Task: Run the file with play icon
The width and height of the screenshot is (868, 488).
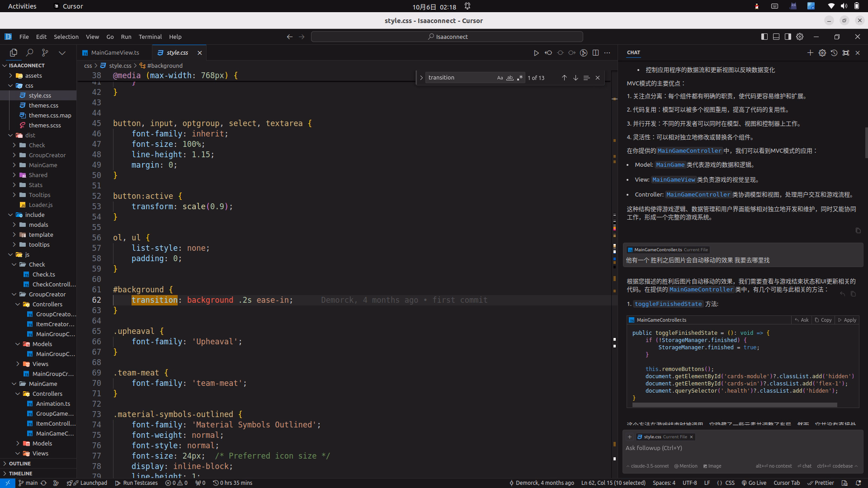Action: 536,53
